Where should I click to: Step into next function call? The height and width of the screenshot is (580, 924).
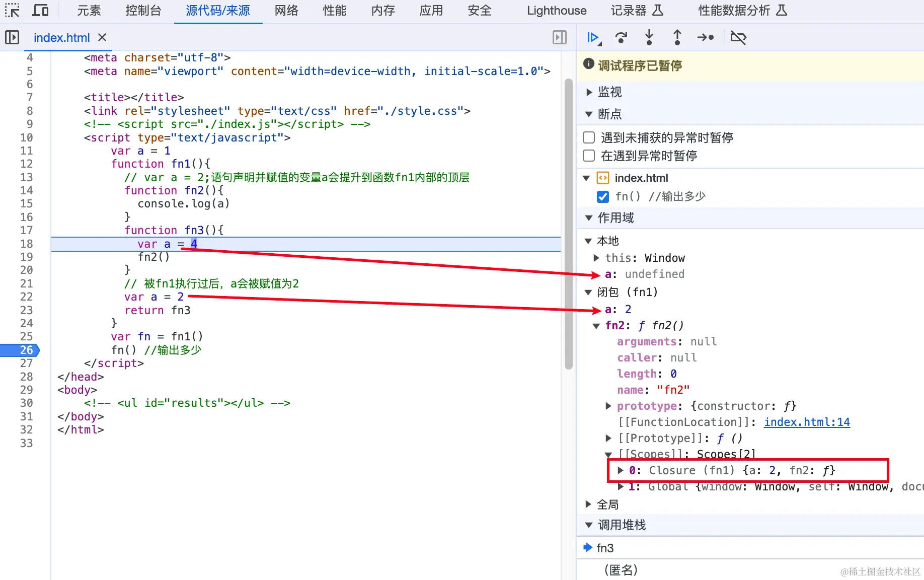(649, 37)
